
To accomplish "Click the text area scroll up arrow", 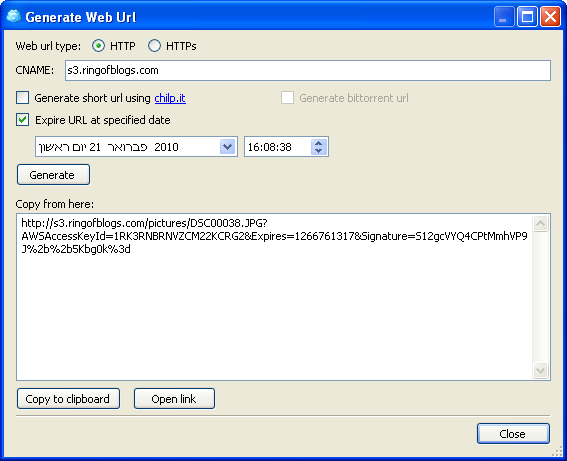I will click(x=541, y=224).
